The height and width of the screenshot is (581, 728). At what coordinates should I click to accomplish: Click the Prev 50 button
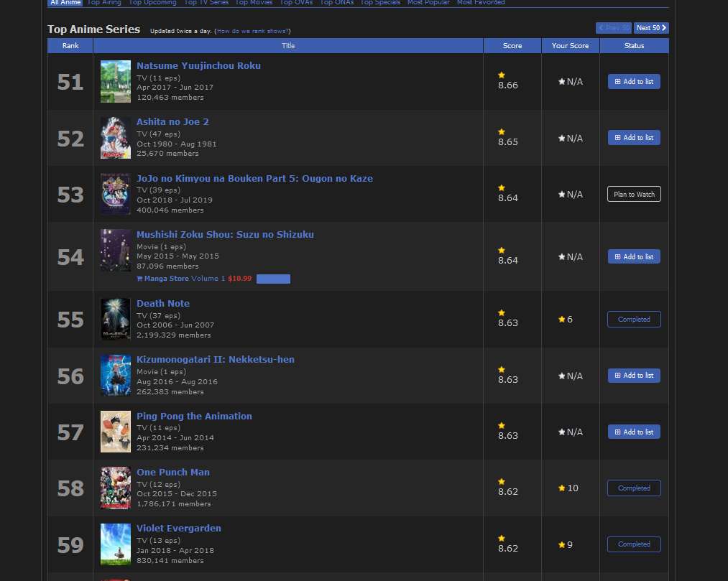click(614, 28)
